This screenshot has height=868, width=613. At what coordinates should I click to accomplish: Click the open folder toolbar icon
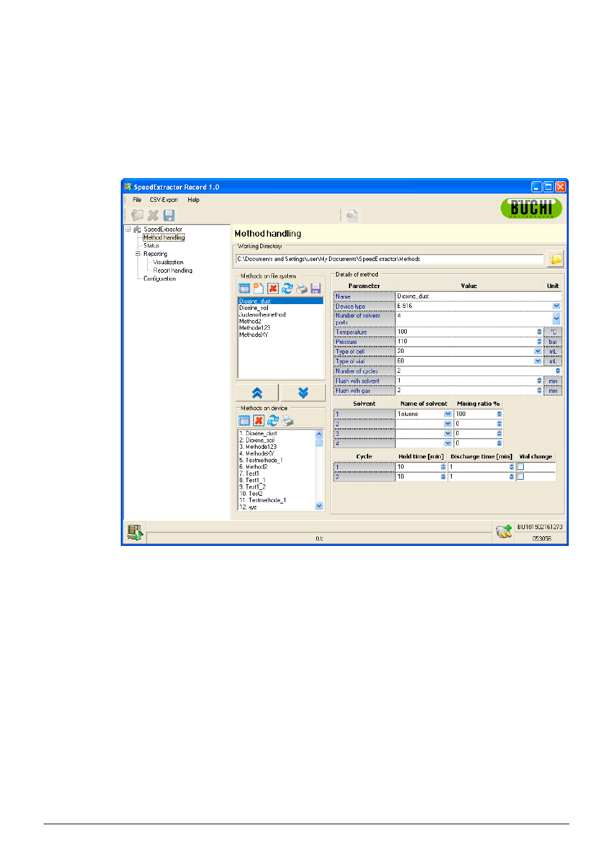138,215
